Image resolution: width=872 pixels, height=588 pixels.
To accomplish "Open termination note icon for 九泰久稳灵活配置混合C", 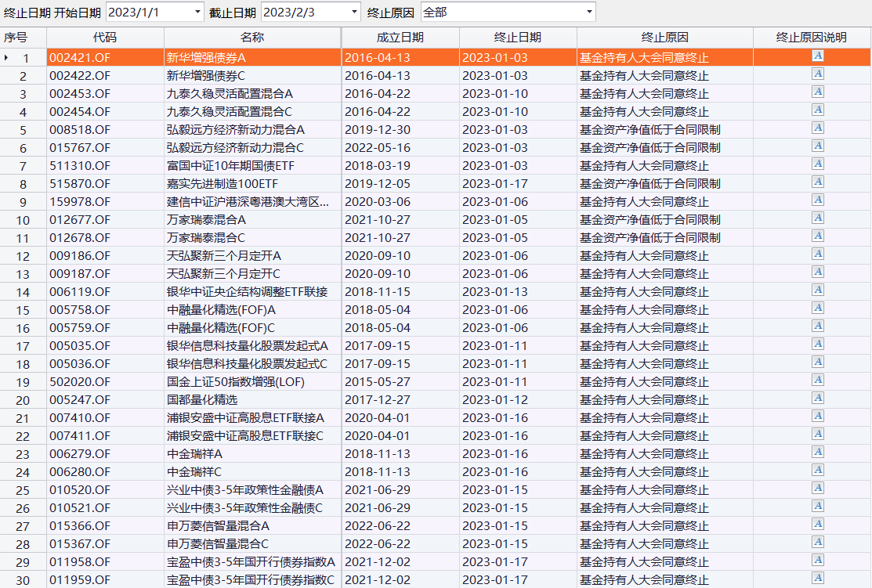I will (x=817, y=110).
